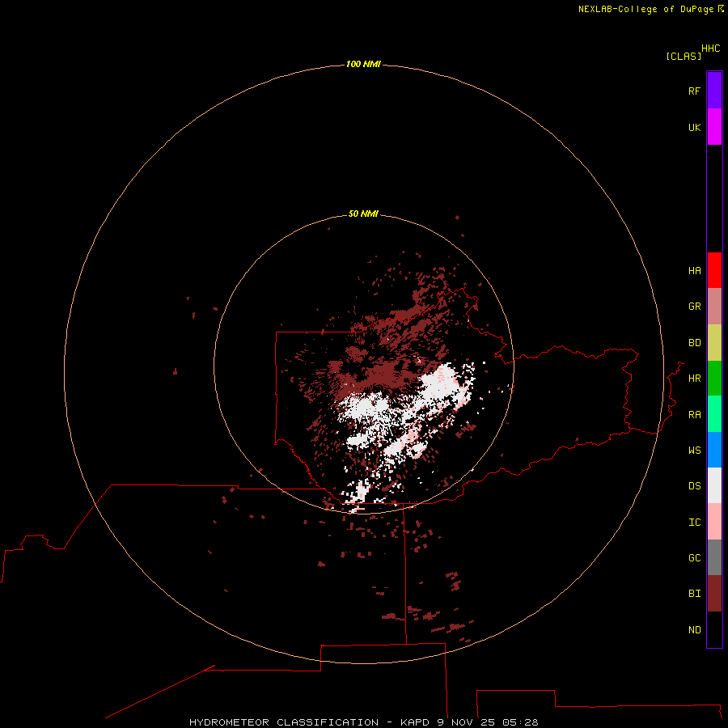Click the RF purple legend swatch
Screen dimensions: 728x728
click(x=714, y=91)
